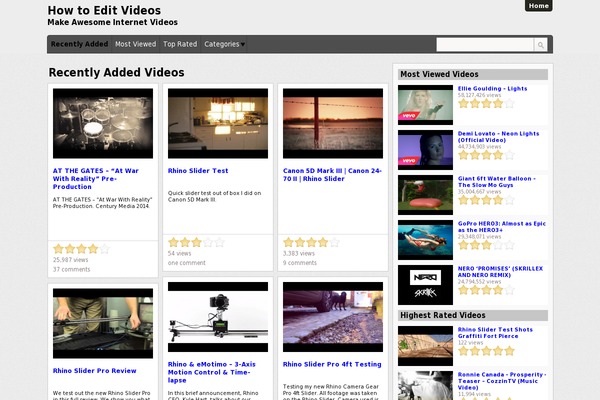Click the 37 comments text

pyautogui.click(x=72, y=269)
